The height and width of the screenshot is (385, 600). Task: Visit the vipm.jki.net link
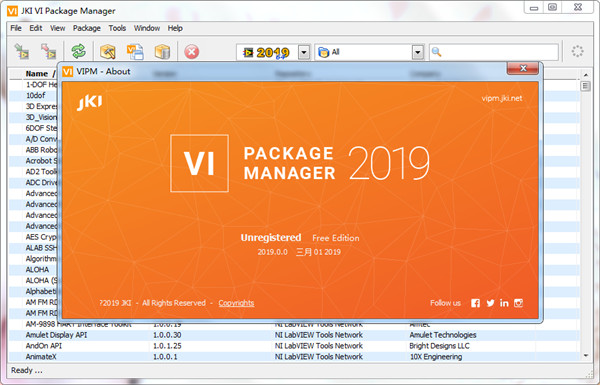(502, 98)
